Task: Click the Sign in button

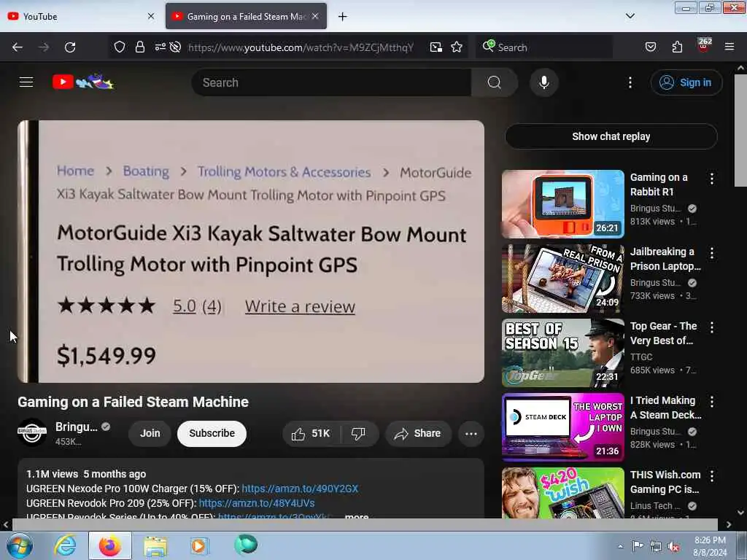Action: tap(686, 82)
